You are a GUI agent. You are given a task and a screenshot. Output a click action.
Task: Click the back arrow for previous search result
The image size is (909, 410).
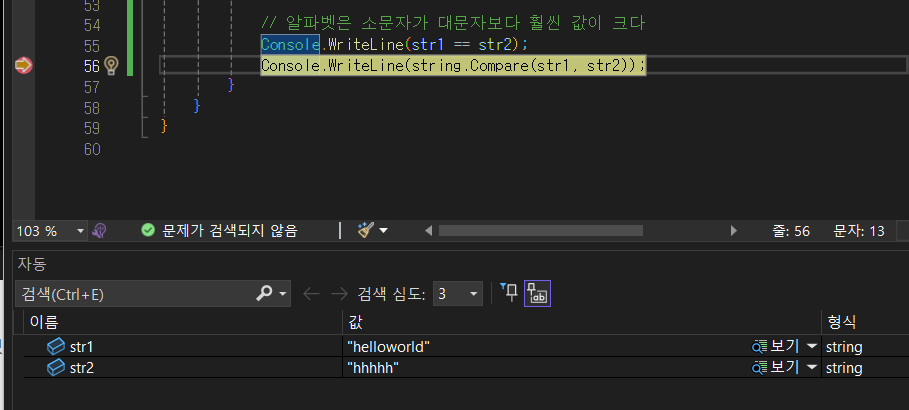[311, 294]
